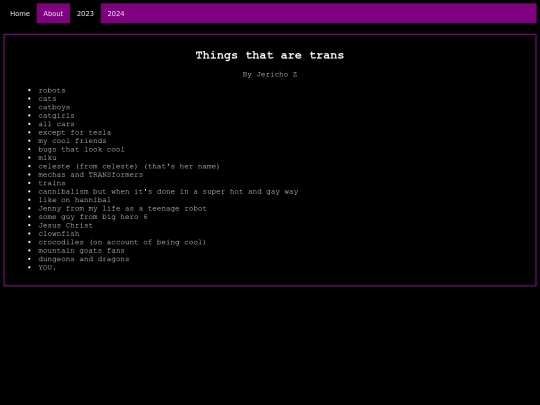
Task: Click the cannibalism list entry
Action: click(x=168, y=191)
